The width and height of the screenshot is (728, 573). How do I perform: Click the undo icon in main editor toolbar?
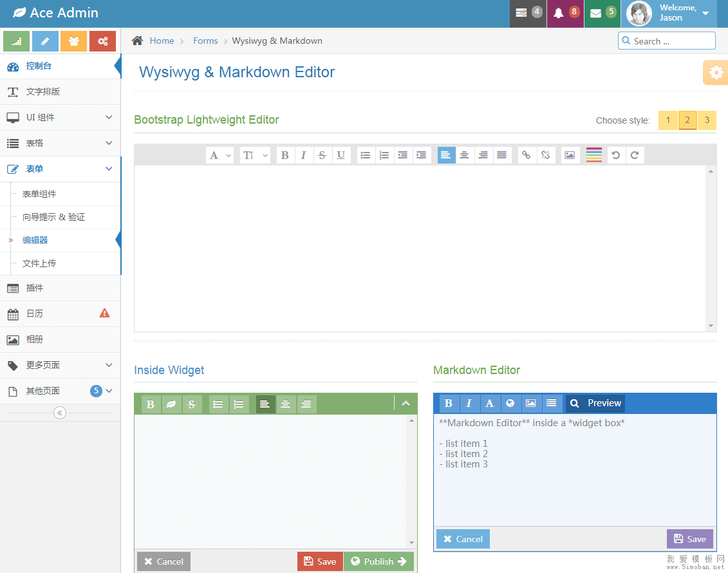[616, 155]
